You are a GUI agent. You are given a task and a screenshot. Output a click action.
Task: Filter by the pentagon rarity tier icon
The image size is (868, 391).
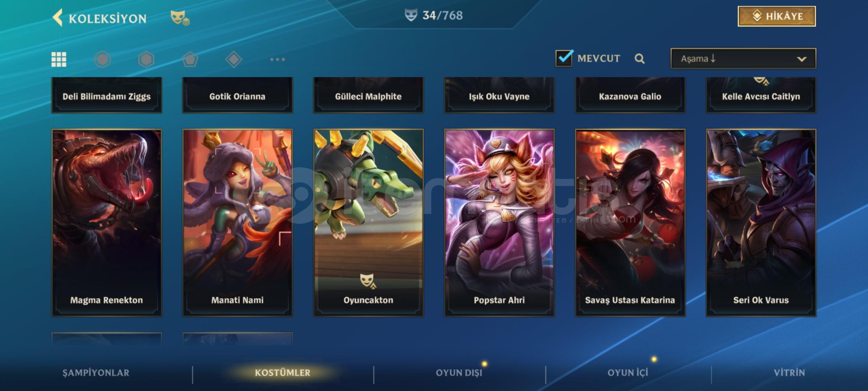190,59
